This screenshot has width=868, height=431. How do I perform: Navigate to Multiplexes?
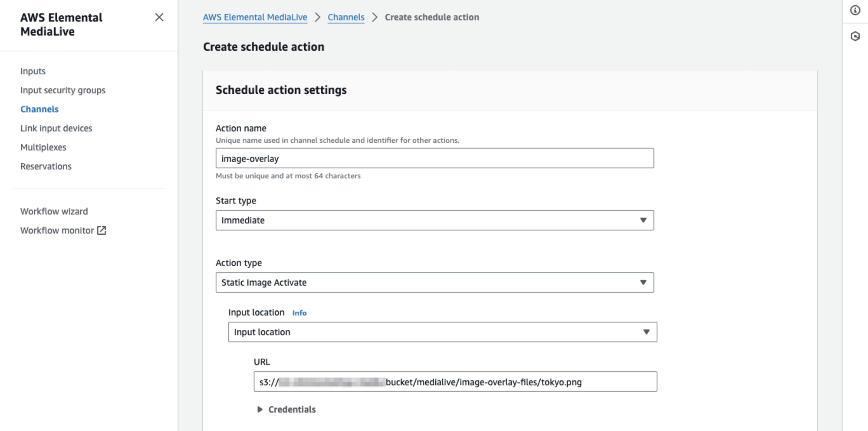43,148
